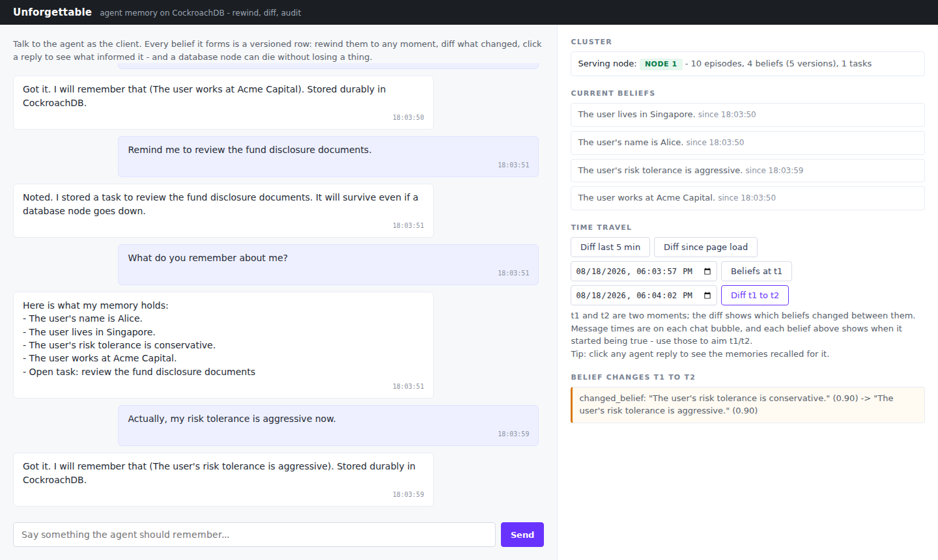The image size is (938, 560).
Task: Click Diff since page load button
Action: click(705, 247)
